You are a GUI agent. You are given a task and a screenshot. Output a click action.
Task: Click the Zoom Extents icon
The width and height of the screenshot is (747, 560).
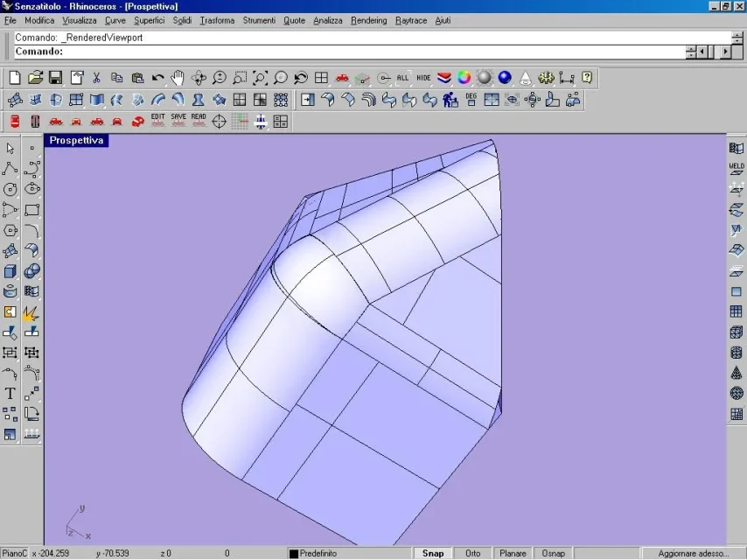tap(260, 77)
